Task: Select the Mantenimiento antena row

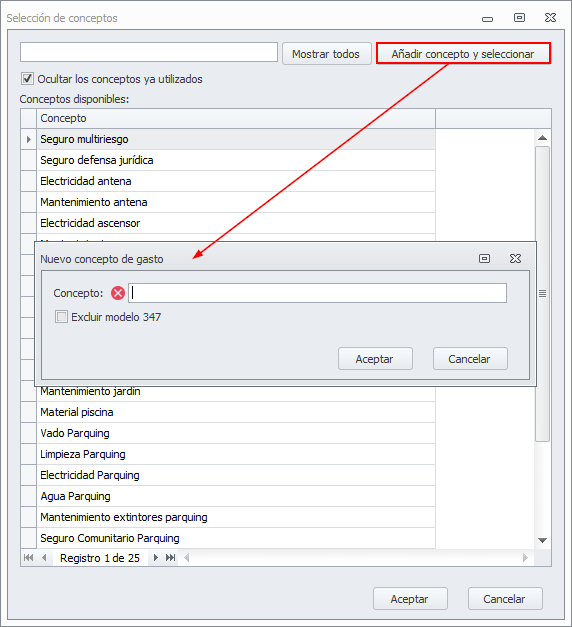Action: (236, 202)
